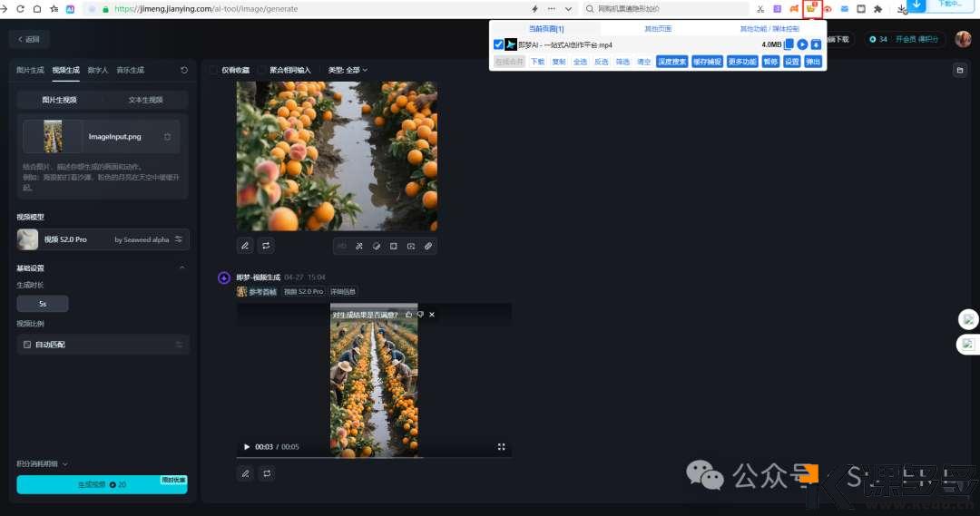Click the generate-video icon in image toolbar
This screenshot has width=980, height=516.
click(x=411, y=246)
